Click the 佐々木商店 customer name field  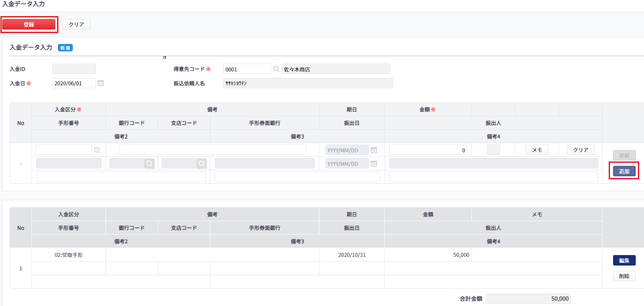click(336, 69)
